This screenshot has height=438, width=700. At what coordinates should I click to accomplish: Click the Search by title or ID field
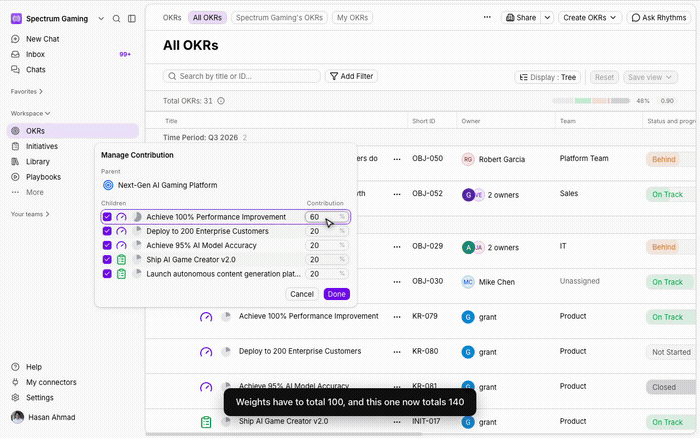[242, 76]
